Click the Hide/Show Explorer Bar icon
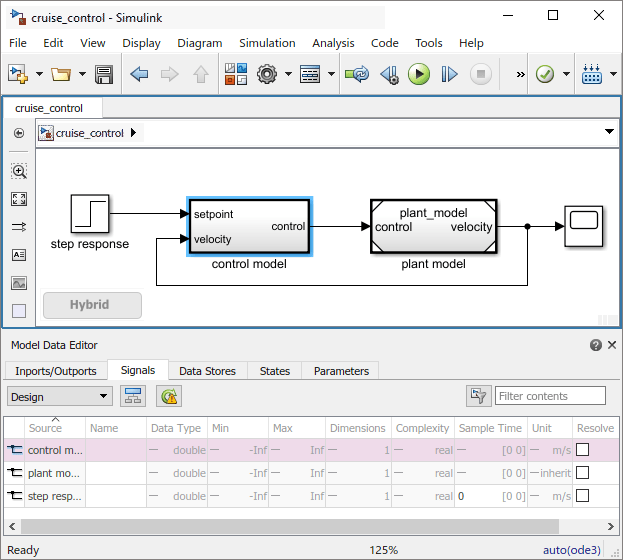This screenshot has width=623, height=560. click(19, 133)
